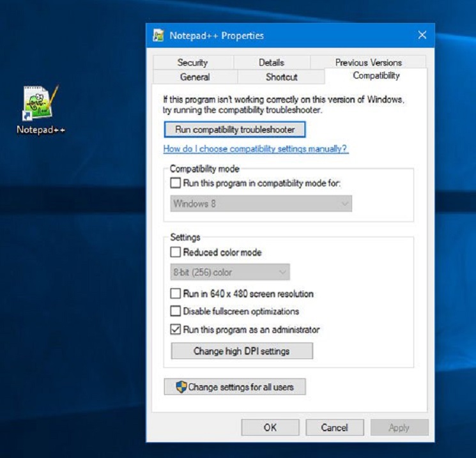
Task: Confirm with the OK button
Action: pyautogui.click(x=270, y=427)
